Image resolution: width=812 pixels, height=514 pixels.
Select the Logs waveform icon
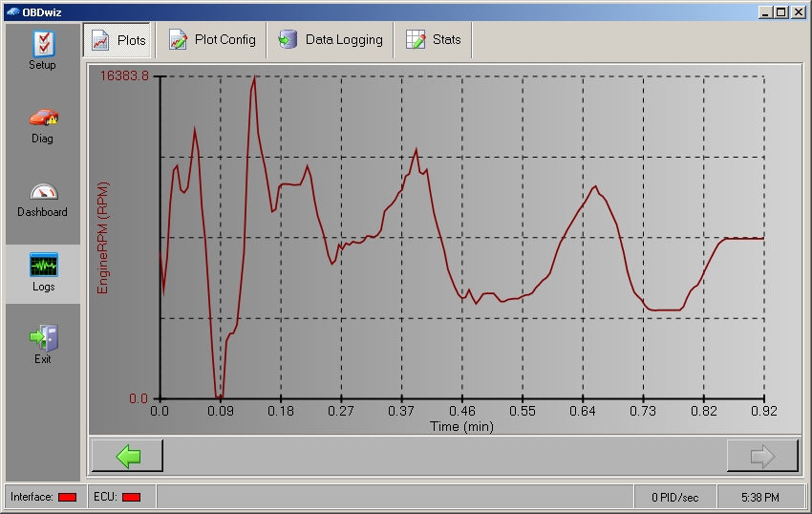coord(42,265)
